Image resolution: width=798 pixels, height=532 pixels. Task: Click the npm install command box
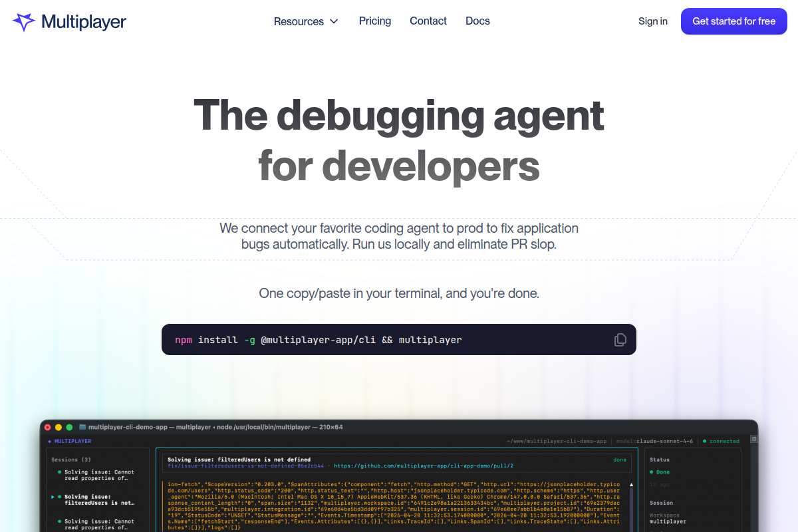(399, 340)
